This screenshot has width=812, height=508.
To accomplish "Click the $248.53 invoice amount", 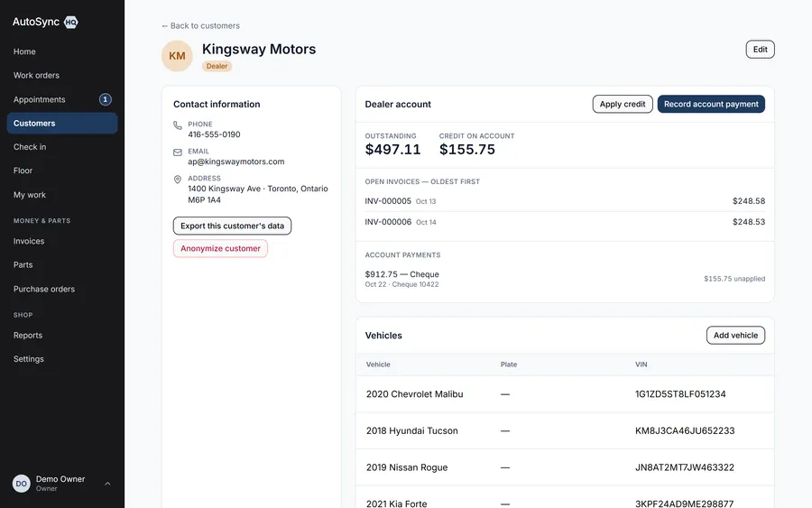I will tap(749, 222).
